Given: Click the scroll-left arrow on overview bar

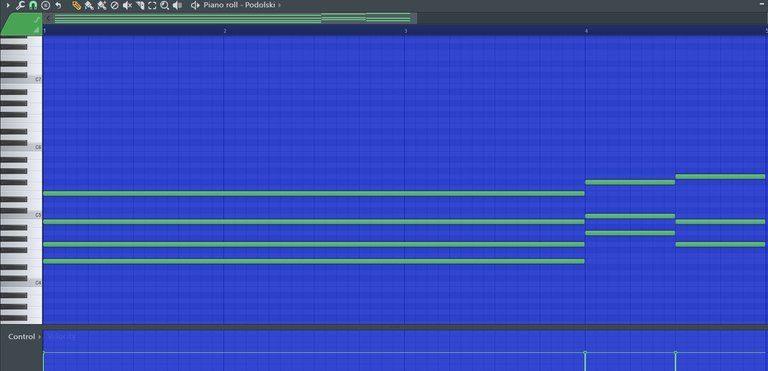Looking at the screenshot, I should [x=48, y=18].
